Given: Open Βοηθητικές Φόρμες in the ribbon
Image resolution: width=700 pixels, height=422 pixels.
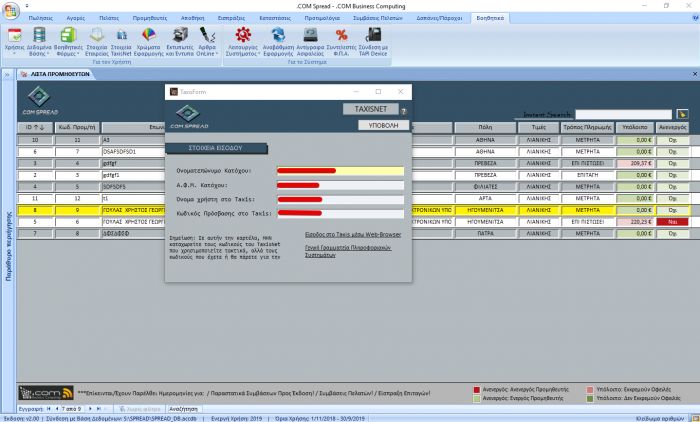Looking at the screenshot, I should point(68,42).
